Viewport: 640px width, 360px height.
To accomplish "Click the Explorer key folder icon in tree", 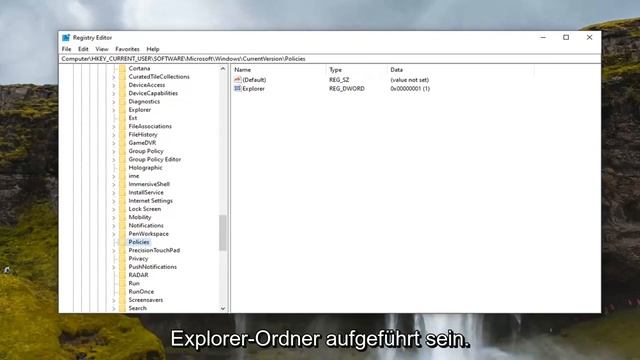I will pos(122,110).
